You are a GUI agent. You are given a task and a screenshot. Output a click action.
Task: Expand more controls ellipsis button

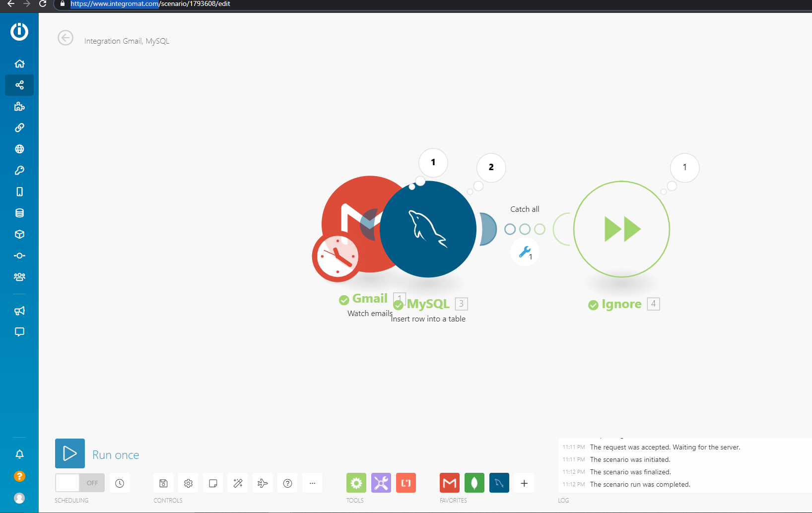click(x=312, y=483)
